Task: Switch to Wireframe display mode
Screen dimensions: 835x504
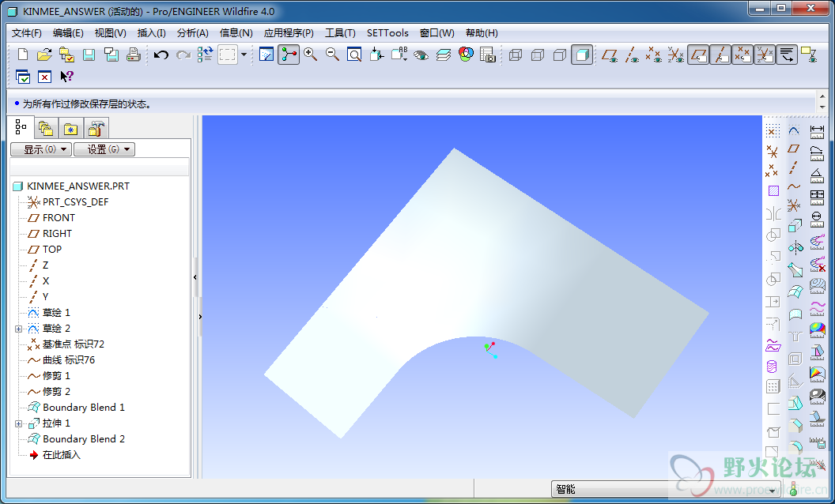Action: (x=515, y=55)
